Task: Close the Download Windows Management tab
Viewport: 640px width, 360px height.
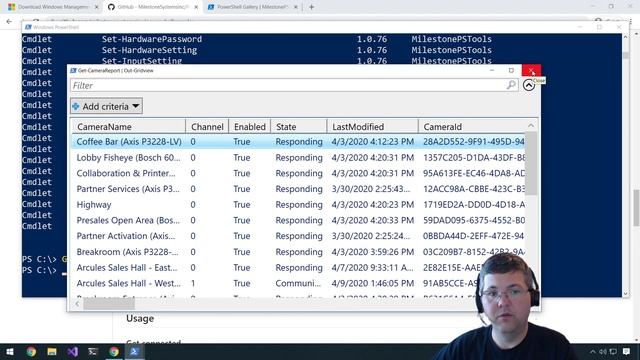Action: pos(96,7)
